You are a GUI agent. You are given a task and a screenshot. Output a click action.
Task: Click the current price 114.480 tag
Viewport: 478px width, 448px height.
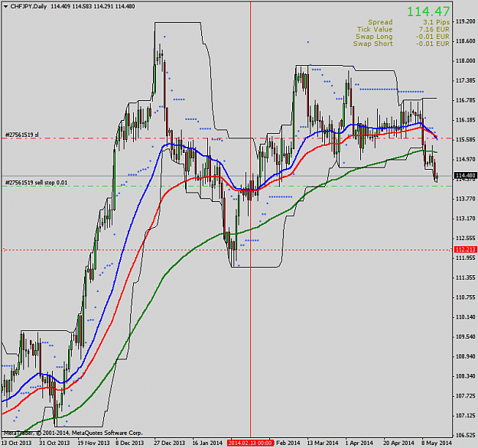465,175
